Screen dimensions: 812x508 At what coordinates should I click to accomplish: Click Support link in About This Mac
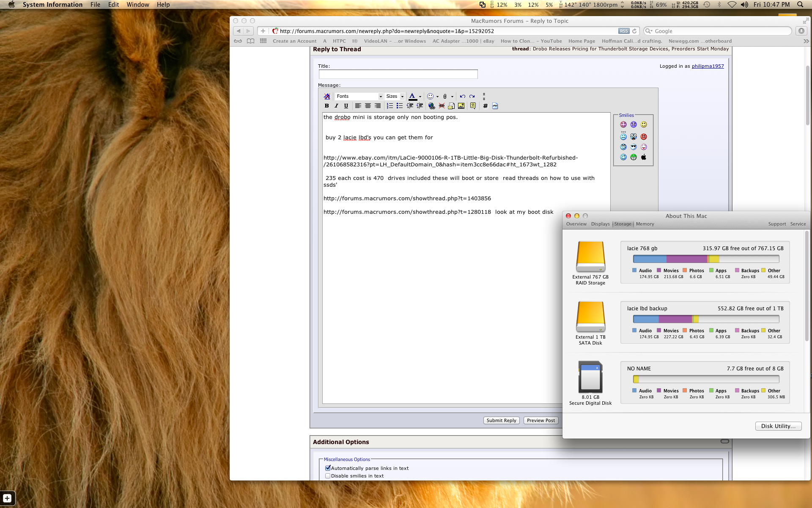pyautogui.click(x=777, y=224)
